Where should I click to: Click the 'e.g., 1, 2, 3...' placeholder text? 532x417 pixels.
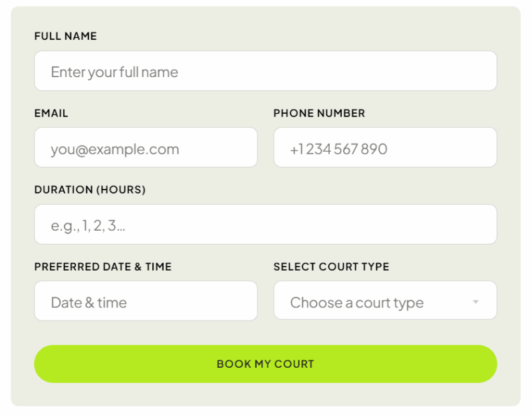coord(88,226)
